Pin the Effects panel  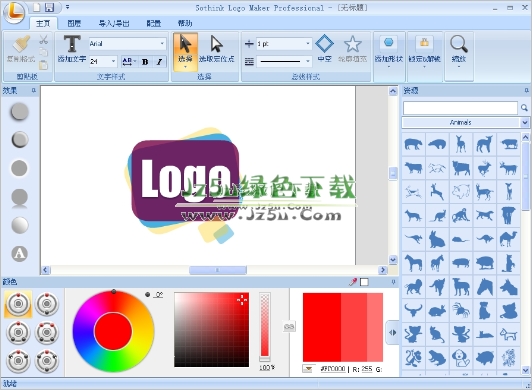[x=34, y=91]
